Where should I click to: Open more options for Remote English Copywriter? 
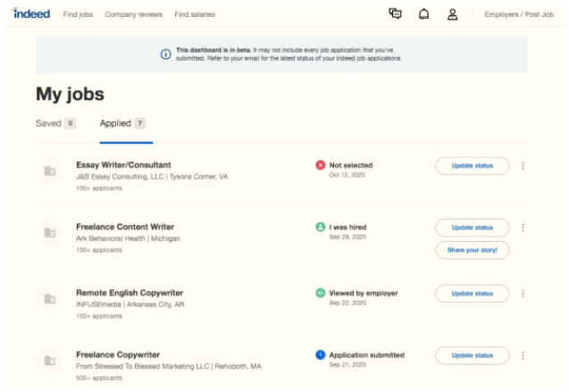[x=523, y=294]
